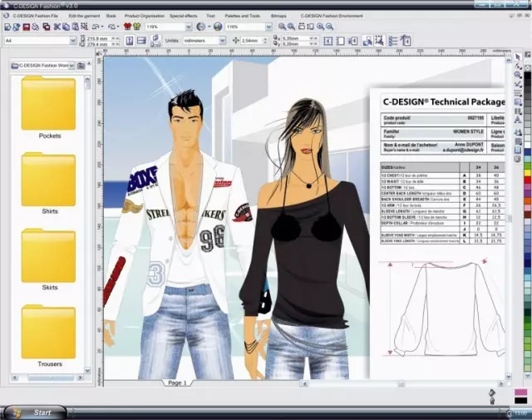Toggle landscape page orientation
The width and height of the screenshot is (532, 420).
click(141, 40)
